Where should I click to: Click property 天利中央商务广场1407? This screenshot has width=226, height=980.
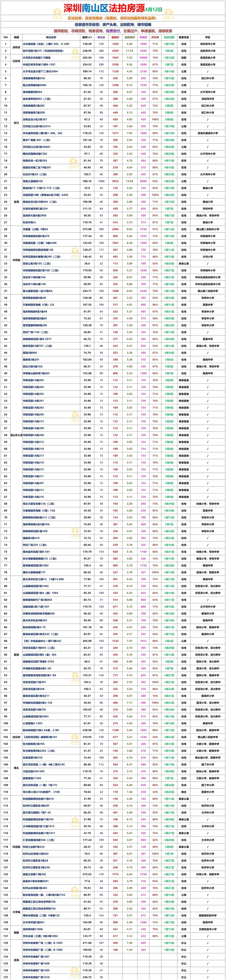coord(36,956)
